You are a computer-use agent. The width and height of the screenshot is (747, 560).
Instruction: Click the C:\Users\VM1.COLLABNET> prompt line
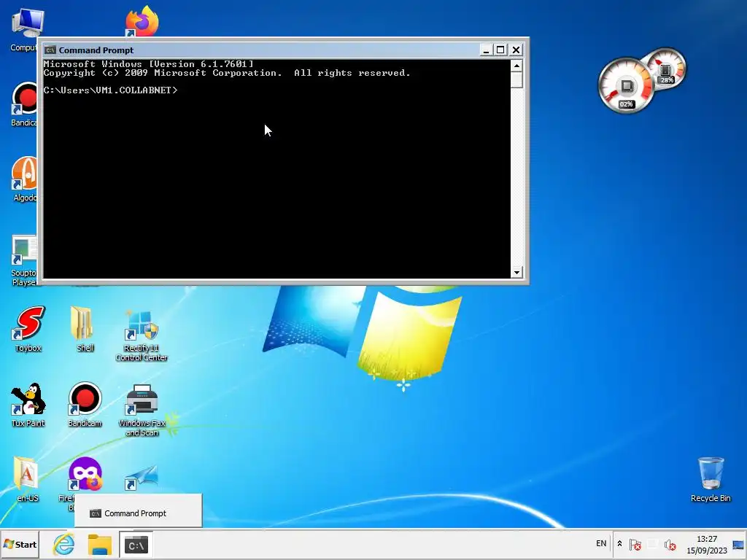click(x=110, y=90)
